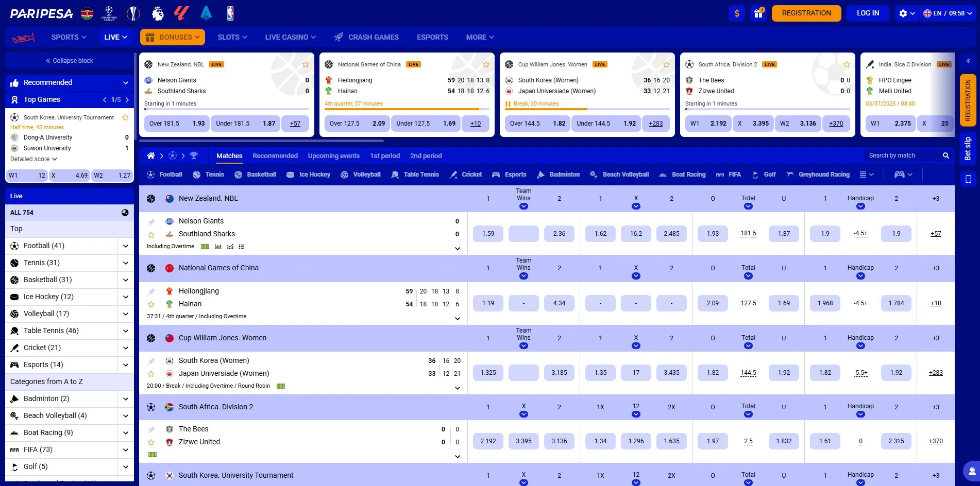The height and width of the screenshot is (486, 980).
Task: Favorite the New Zealand NBL match card
Action: click(306, 64)
